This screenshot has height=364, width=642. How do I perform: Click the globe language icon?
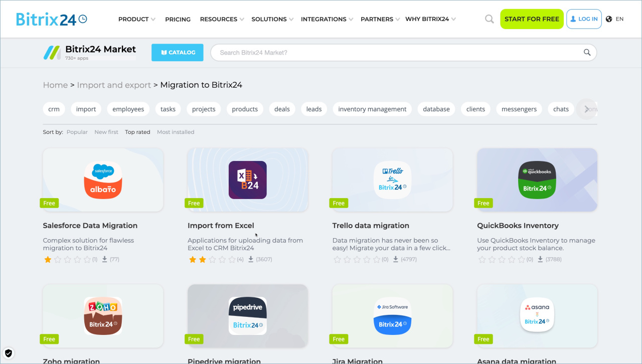(609, 19)
